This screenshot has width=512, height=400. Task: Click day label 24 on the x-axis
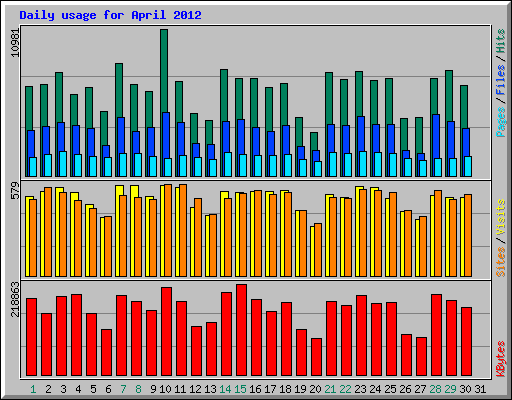[x=375, y=389]
